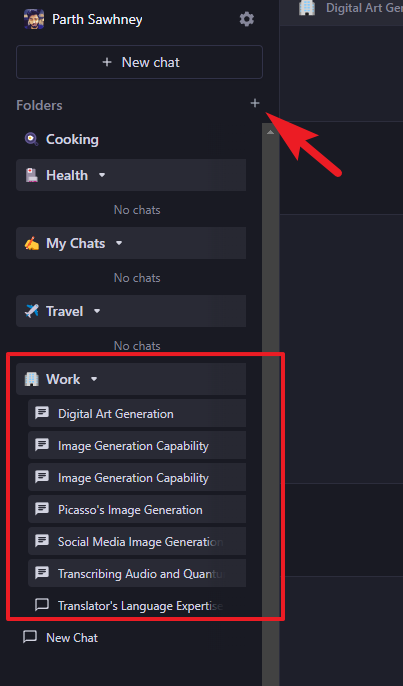Click the My Chats writing hand icon
This screenshot has height=686, width=403.
point(32,243)
